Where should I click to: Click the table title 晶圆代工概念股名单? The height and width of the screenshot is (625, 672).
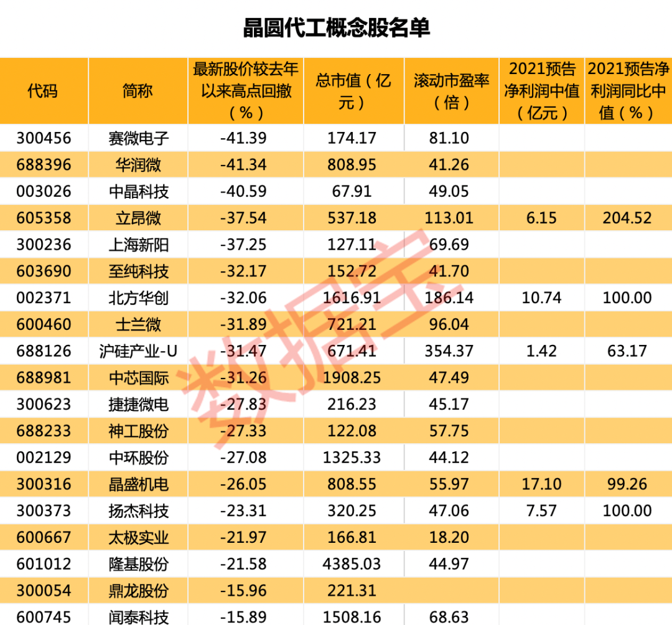[336, 28]
